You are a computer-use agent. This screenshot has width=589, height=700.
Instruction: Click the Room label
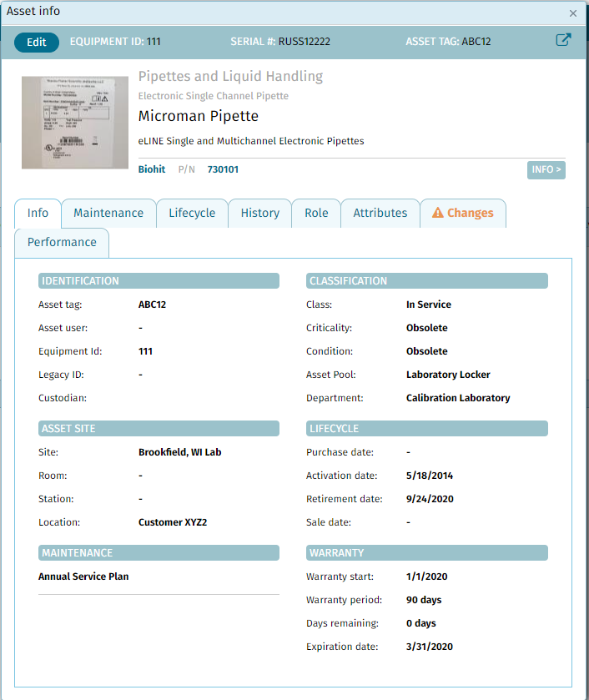click(53, 476)
